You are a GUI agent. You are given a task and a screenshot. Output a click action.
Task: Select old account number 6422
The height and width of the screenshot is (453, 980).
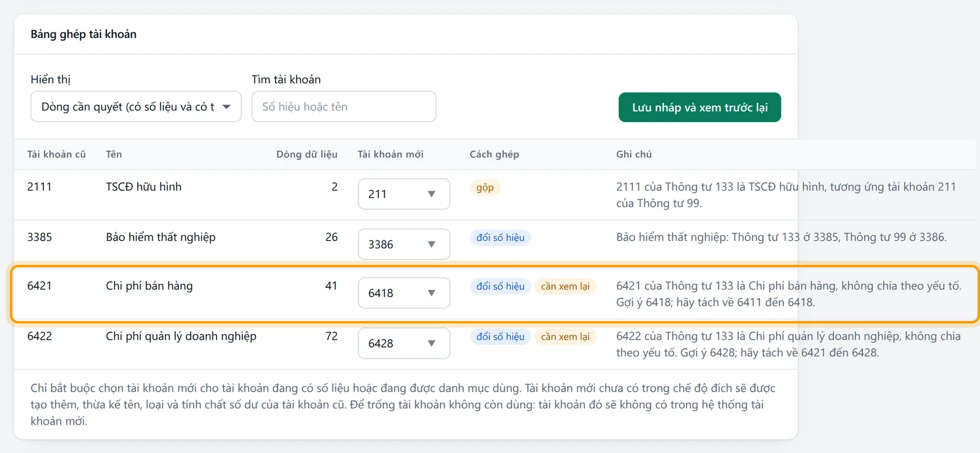(39, 336)
